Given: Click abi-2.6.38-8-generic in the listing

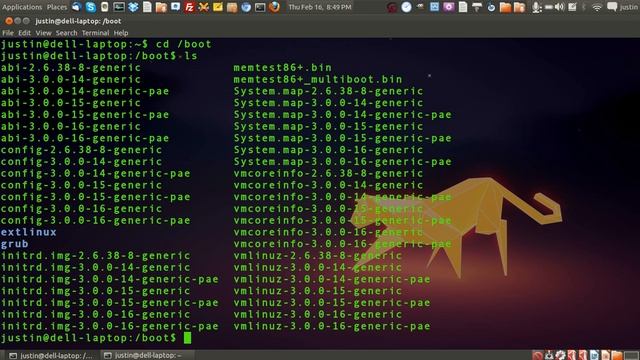Looking at the screenshot, I should (71, 68).
